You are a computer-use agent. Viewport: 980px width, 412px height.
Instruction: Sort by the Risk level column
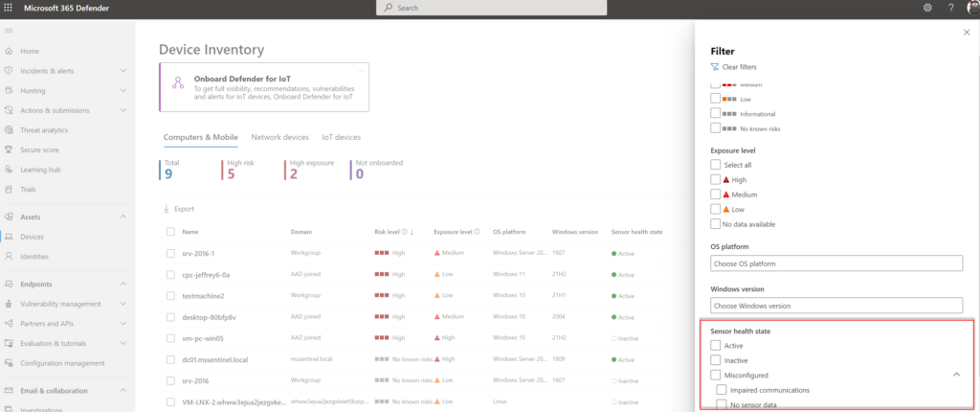[387, 232]
